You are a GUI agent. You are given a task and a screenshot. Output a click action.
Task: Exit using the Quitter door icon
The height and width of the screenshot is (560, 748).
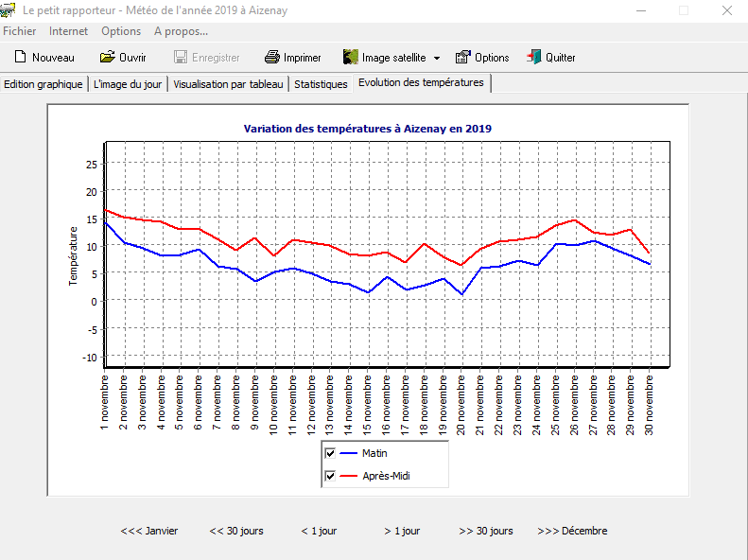(534, 57)
